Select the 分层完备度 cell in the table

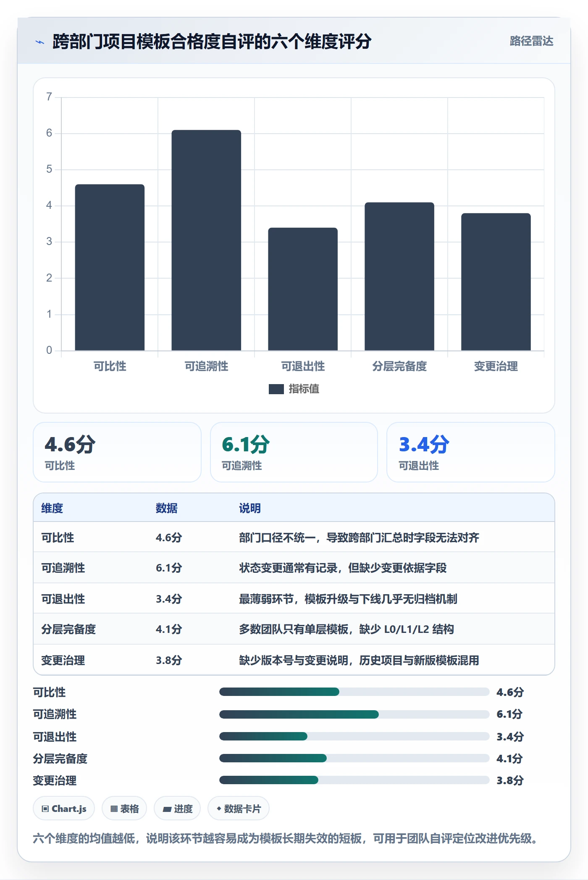[68, 629]
